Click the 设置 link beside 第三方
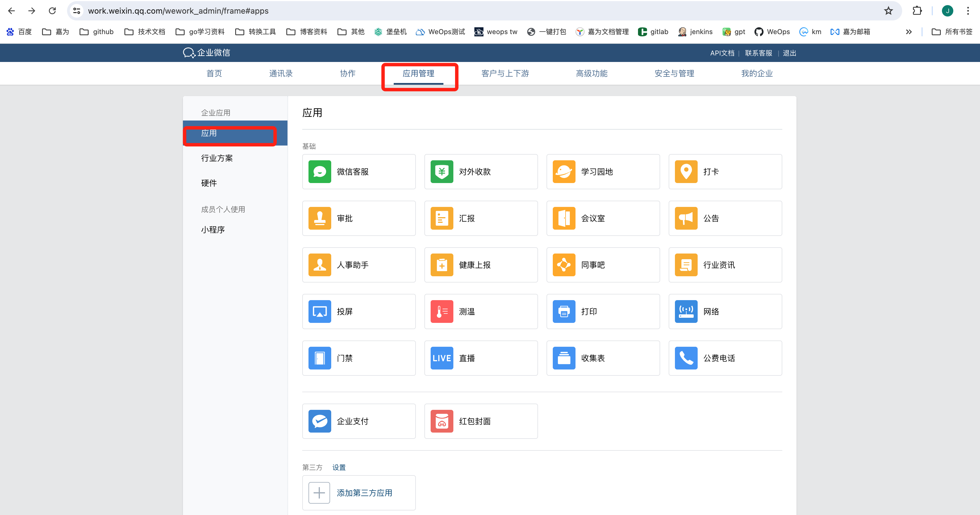 [339, 468]
